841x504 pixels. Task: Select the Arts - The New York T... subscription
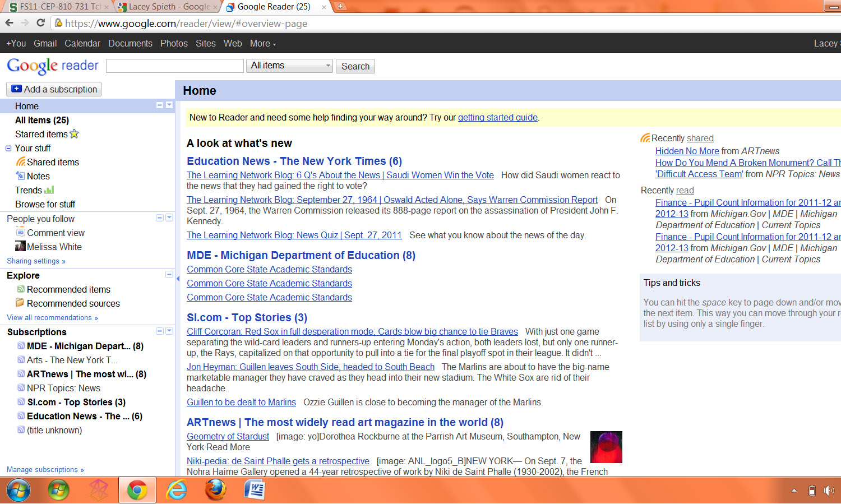pyautogui.click(x=72, y=360)
